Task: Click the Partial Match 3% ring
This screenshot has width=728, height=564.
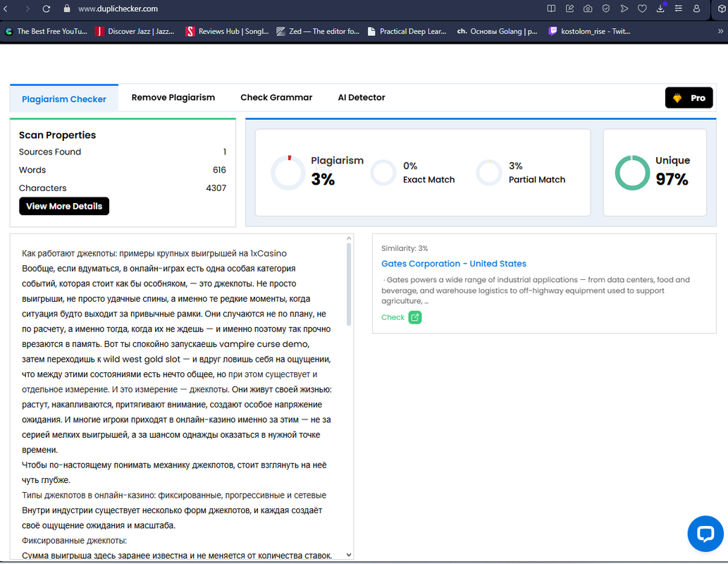Action: [489, 172]
